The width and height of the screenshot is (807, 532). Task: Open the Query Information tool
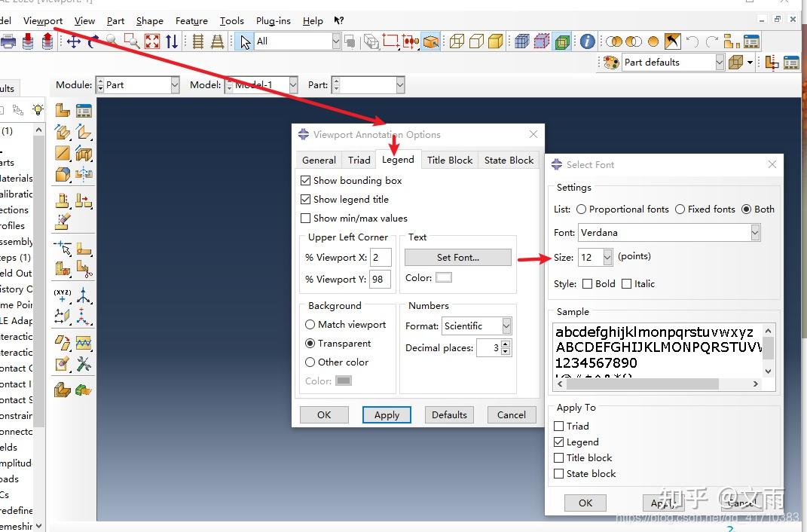pos(588,41)
